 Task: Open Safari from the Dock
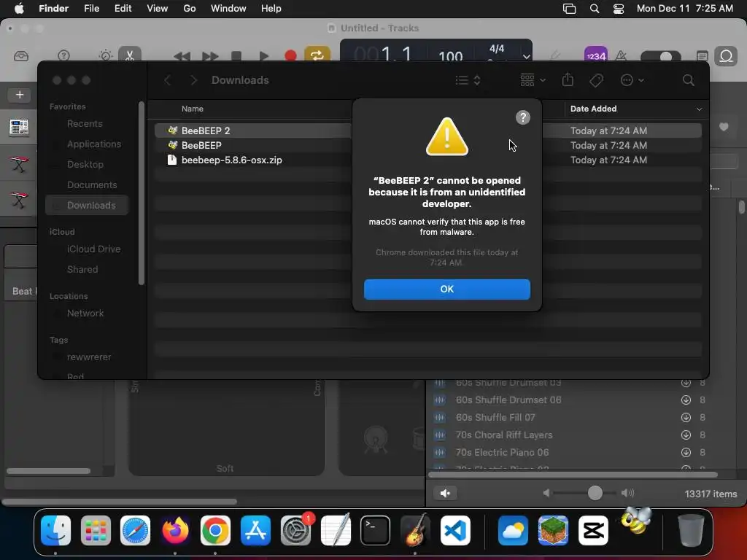135,530
